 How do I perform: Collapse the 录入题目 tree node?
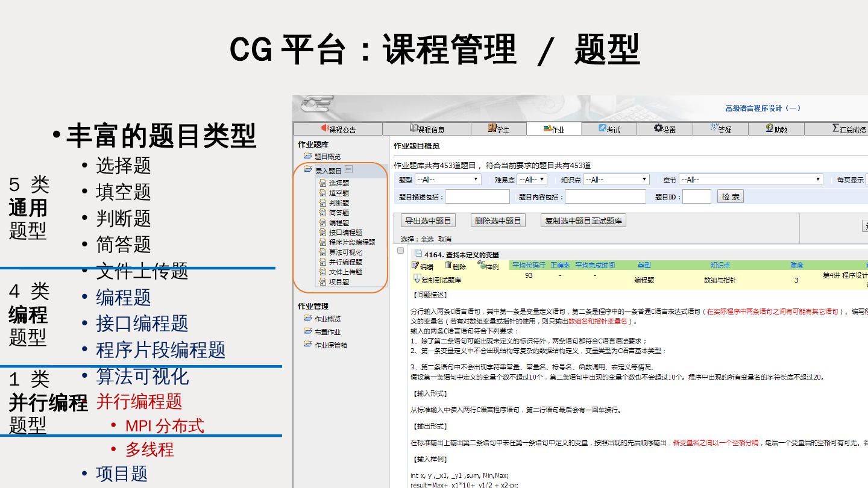tap(348, 170)
